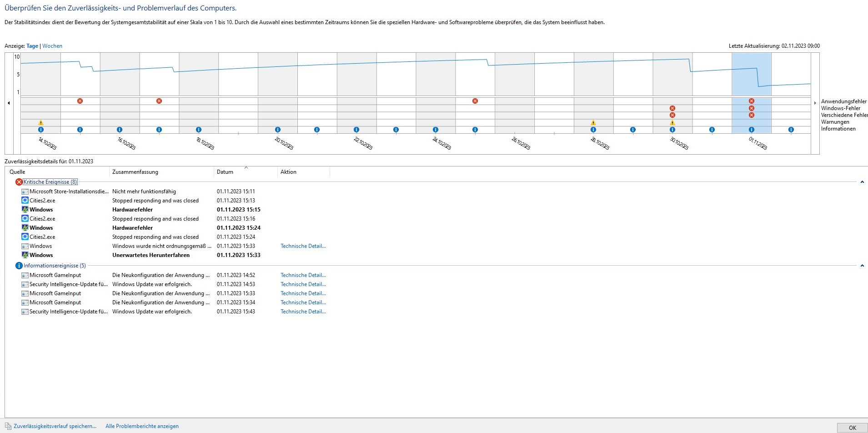Open Technische Details for GameInput 15:34 event
Screen dimensions: 868x433
click(x=303, y=302)
